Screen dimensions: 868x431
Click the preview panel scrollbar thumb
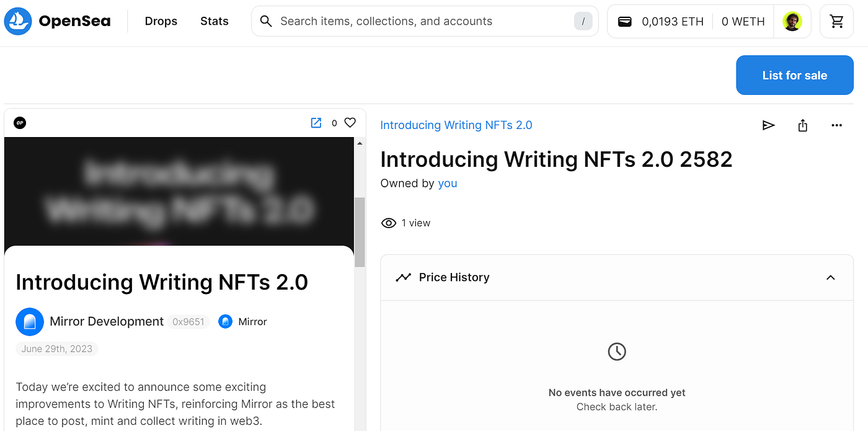click(359, 233)
